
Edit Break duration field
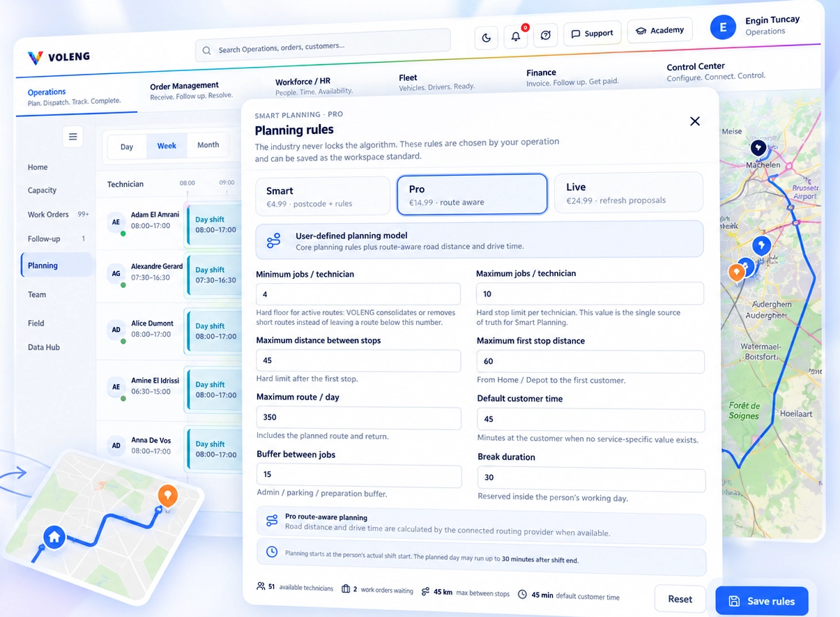point(592,479)
